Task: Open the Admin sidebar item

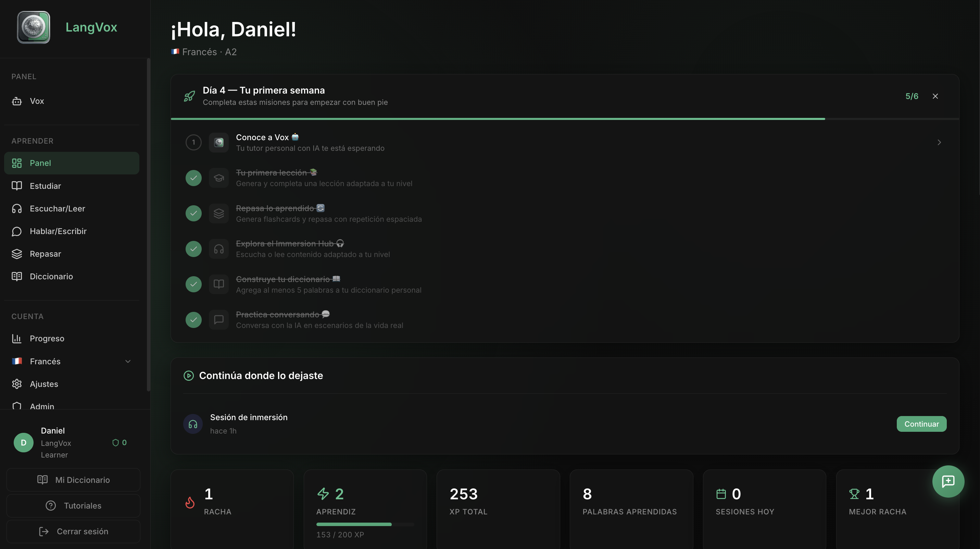Action: pyautogui.click(x=72, y=404)
